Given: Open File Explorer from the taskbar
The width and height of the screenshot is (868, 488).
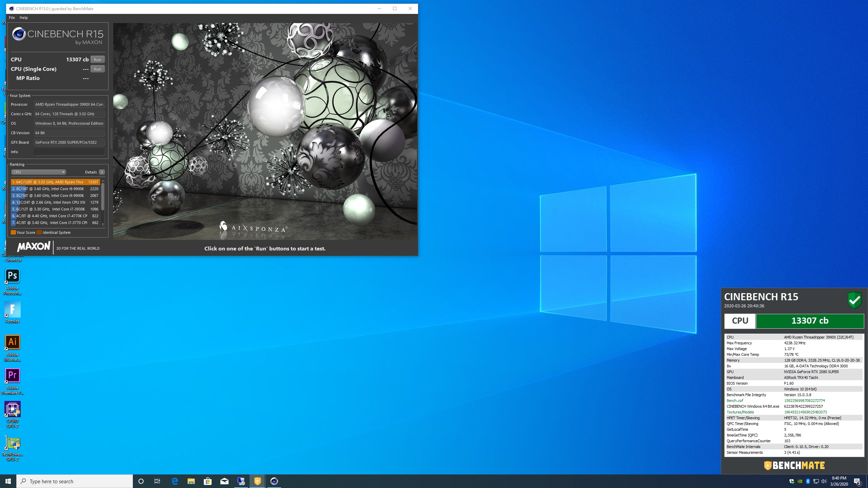Looking at the screenshot, I should (191, 481).
